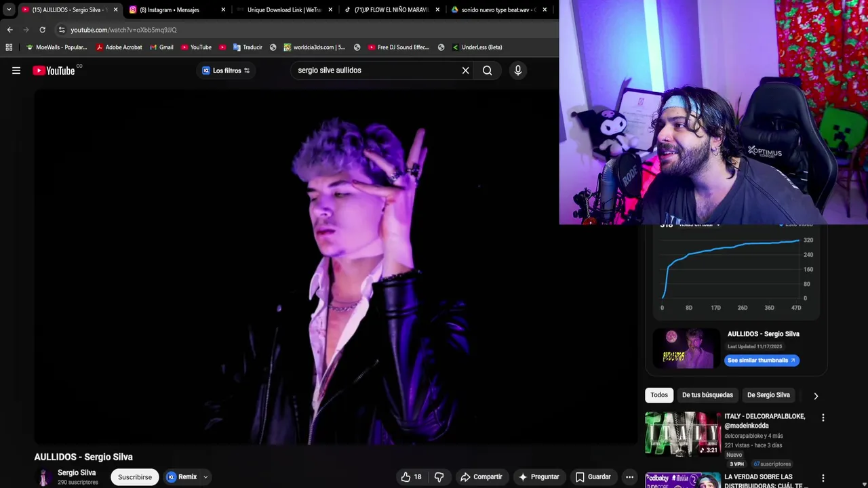
Task: Save the video with Guardar
Action: 593,477
